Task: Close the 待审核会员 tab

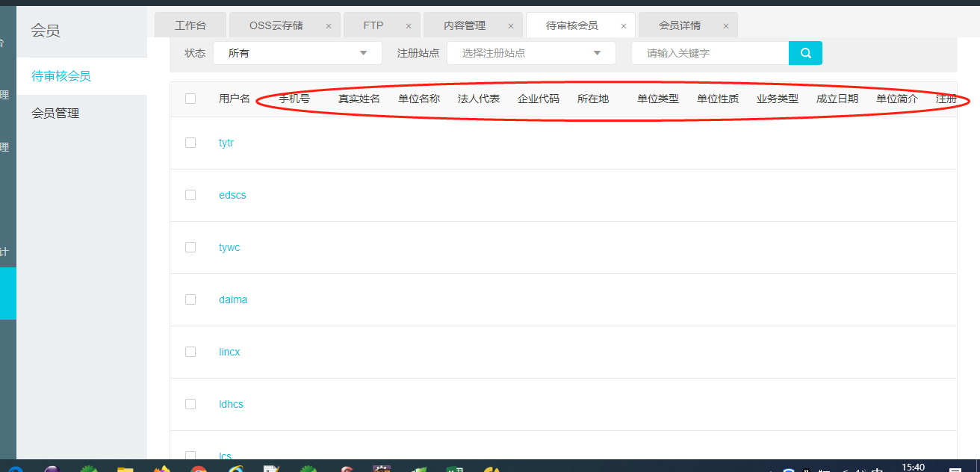Action: click(624, 25)
